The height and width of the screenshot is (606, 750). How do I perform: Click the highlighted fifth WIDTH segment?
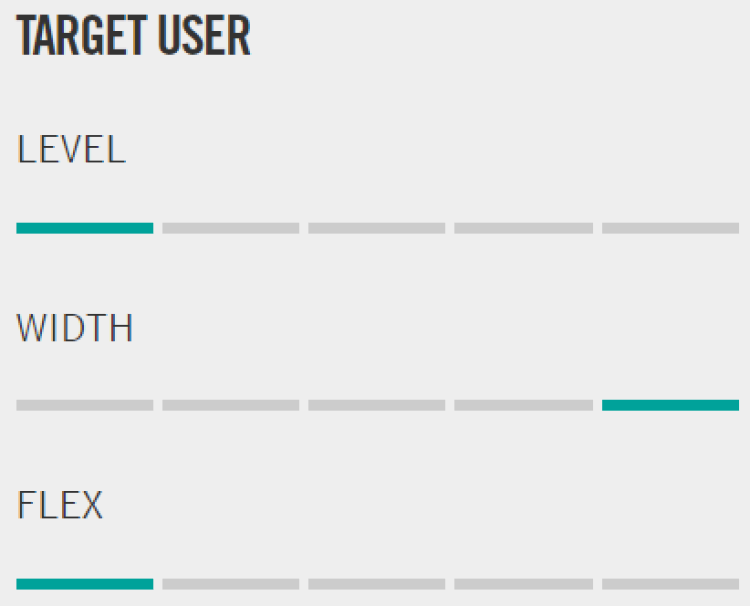click(670, 405)
